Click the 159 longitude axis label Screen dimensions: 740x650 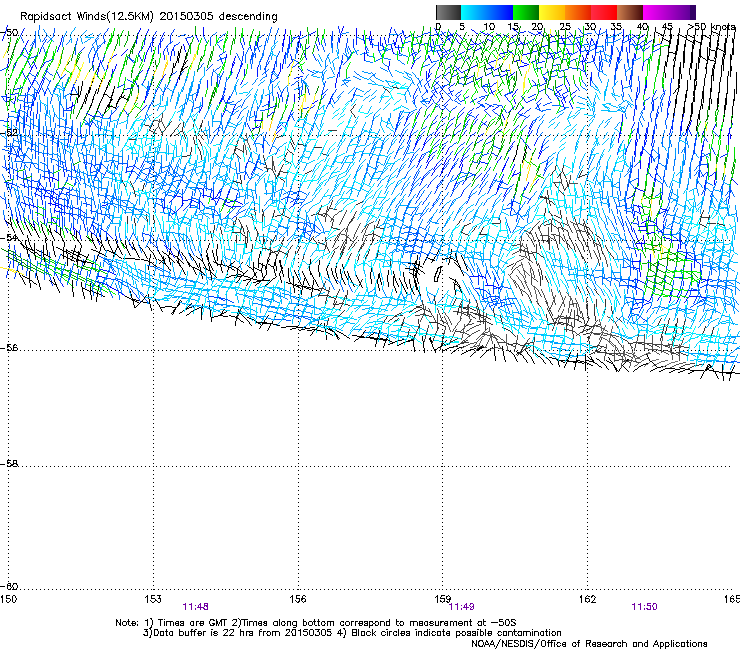click(443, 599)
